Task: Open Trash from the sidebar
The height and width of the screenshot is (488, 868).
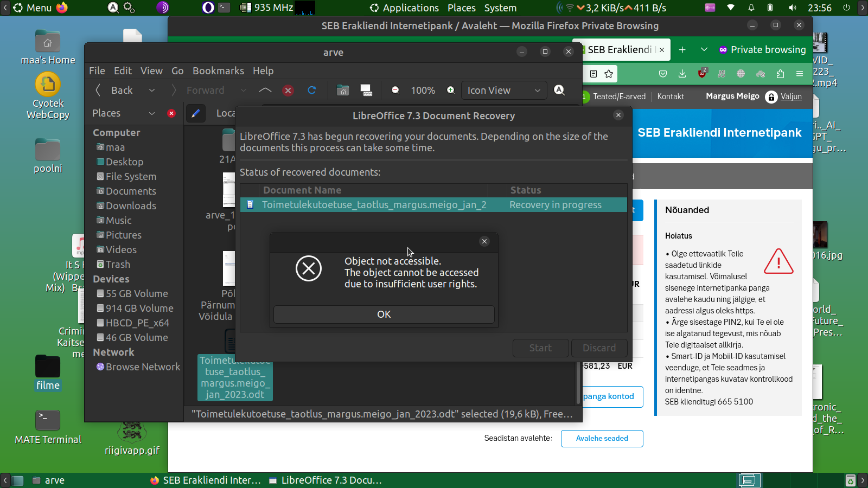Action: [x=113, y=265]
